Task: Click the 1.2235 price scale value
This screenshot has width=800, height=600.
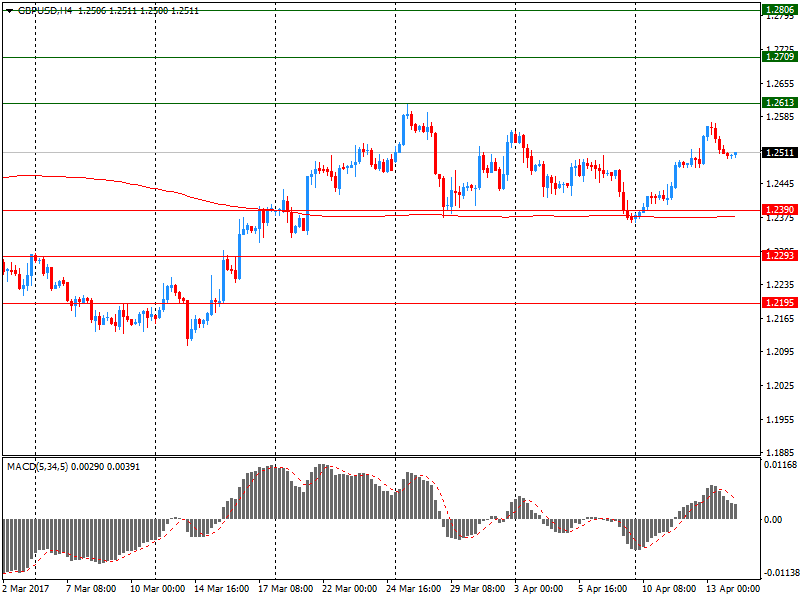Action: point(780,285)
